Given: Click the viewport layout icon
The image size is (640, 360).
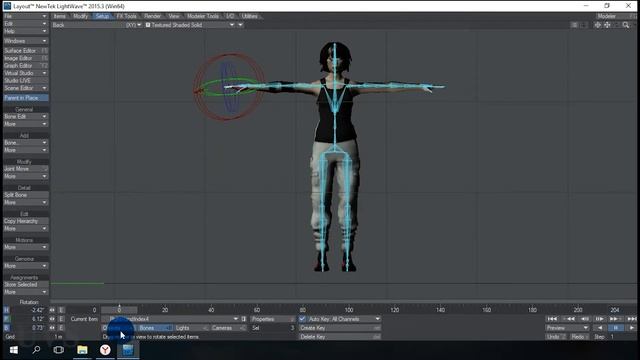Looking at the screenshot, I should coord(574,25).
